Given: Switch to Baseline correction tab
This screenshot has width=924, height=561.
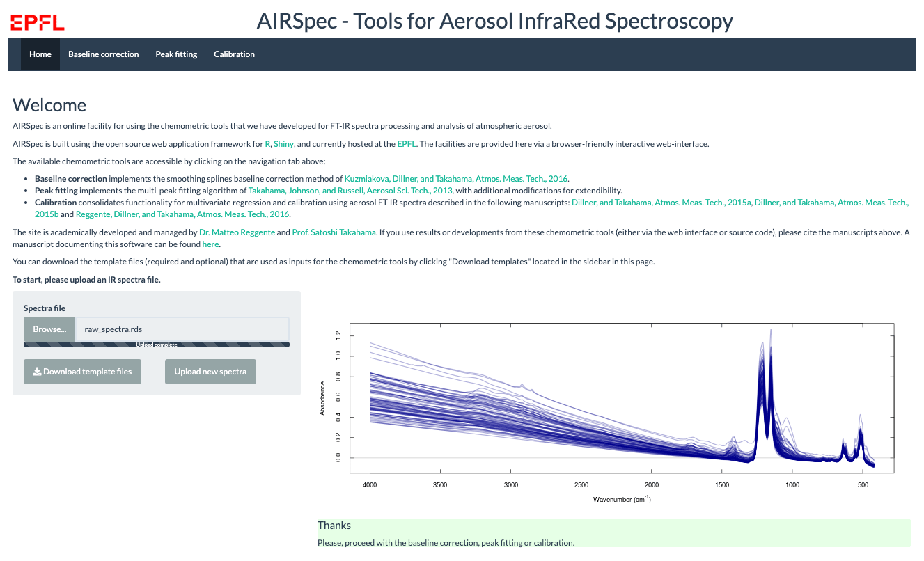Looking at the screenshot, I should (x=103, y=54).
